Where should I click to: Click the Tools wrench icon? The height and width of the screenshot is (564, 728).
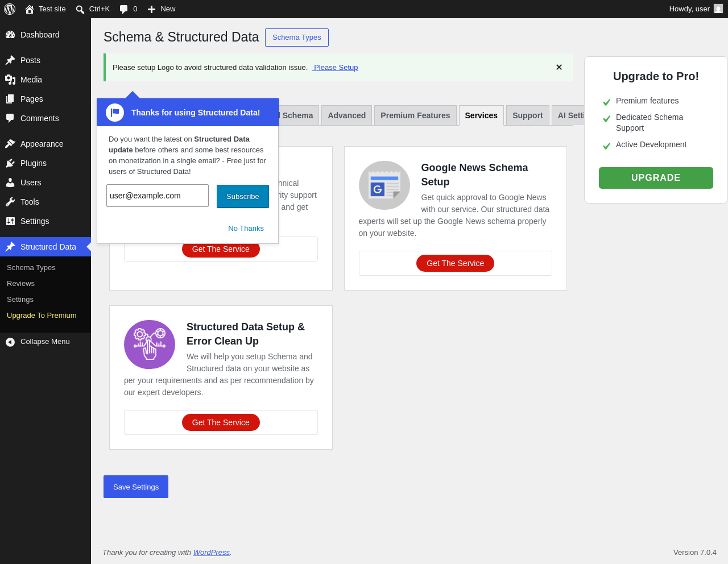pos(10,202)
